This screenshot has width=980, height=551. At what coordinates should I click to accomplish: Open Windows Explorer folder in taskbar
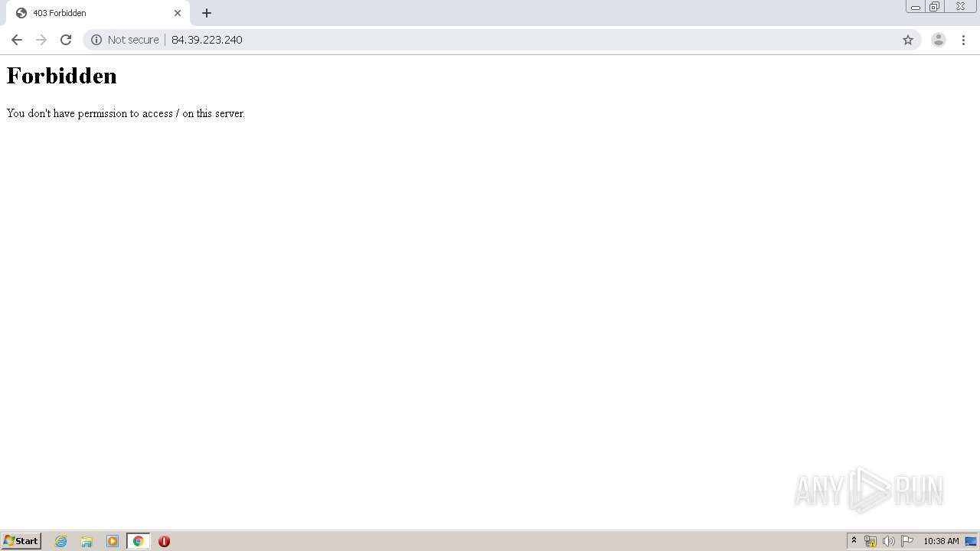[87, 541]
